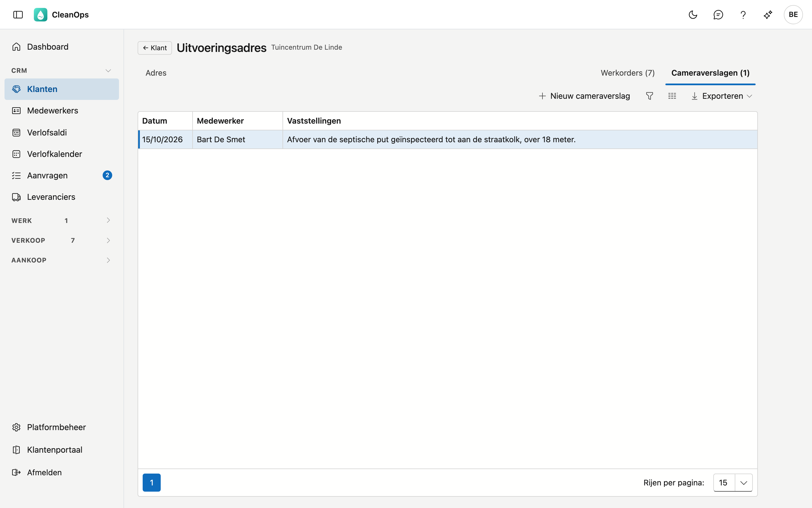Expand the WERK section
The image size is (812, 508).
62,220
